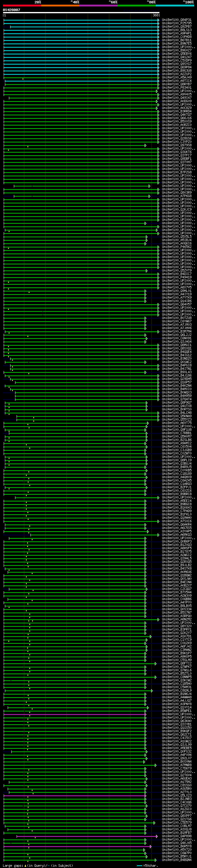Select the purple alignment bar for Q4P898
This screenshot has height=868, width=197.
point(87,836)
